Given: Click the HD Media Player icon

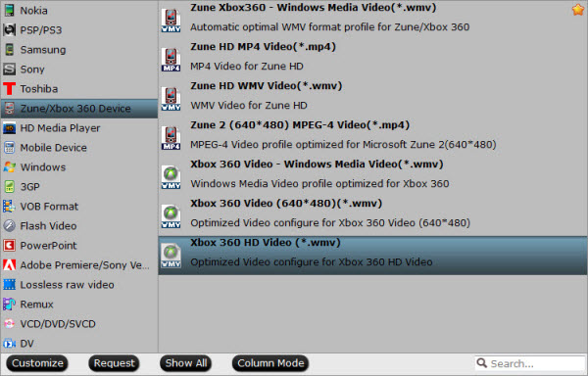Looking at the screenshot, I should click(x=9, y=128).
